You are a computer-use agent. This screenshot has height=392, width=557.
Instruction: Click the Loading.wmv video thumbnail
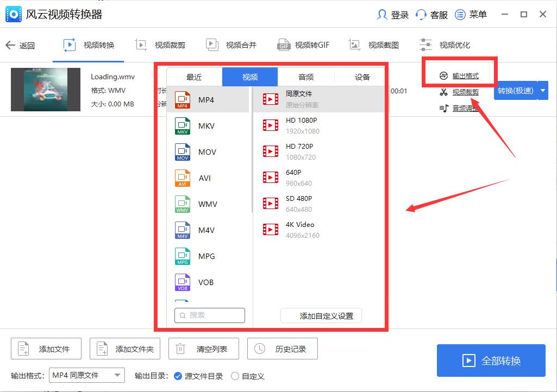pos(46,90)
